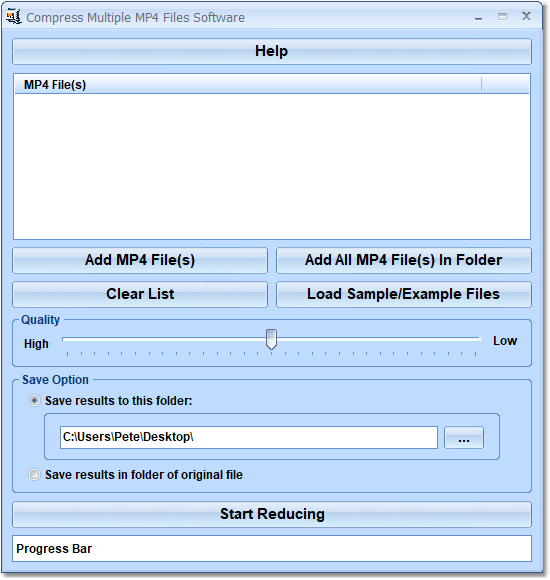The width and height of the screenshot is (550, 580).
Task: Click the Quality slider thumb
Action: (x=271, y=339)
